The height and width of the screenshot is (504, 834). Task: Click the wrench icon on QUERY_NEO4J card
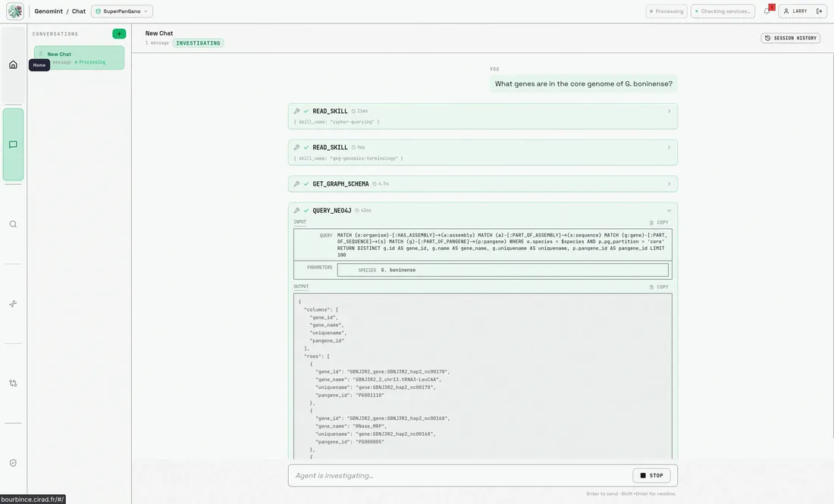[x=296, y=211]
